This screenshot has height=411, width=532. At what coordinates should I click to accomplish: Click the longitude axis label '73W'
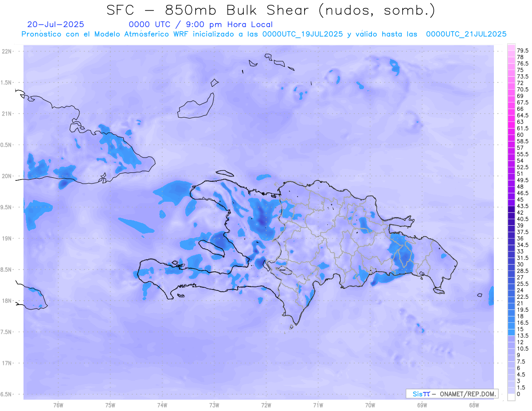(214, 405)
